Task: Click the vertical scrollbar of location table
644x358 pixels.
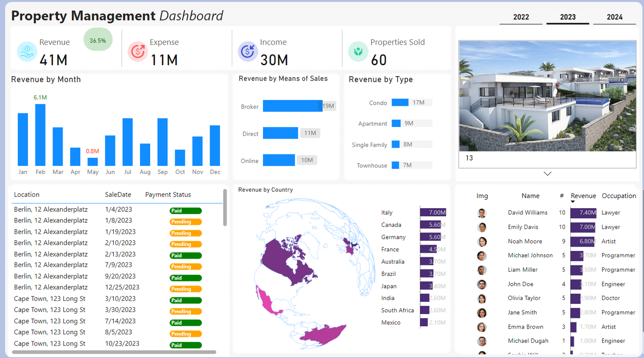Action: tap(225, 208)
